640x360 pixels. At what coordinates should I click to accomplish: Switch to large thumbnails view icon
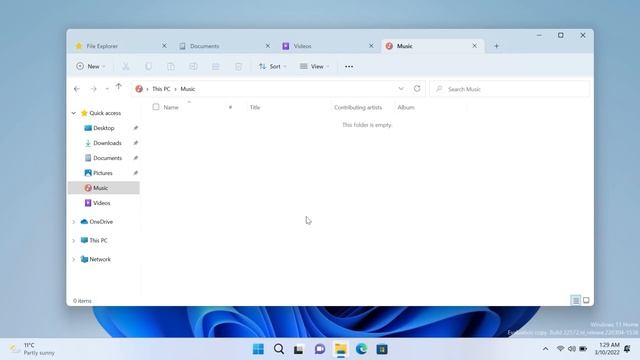click(x=586, y=300)
